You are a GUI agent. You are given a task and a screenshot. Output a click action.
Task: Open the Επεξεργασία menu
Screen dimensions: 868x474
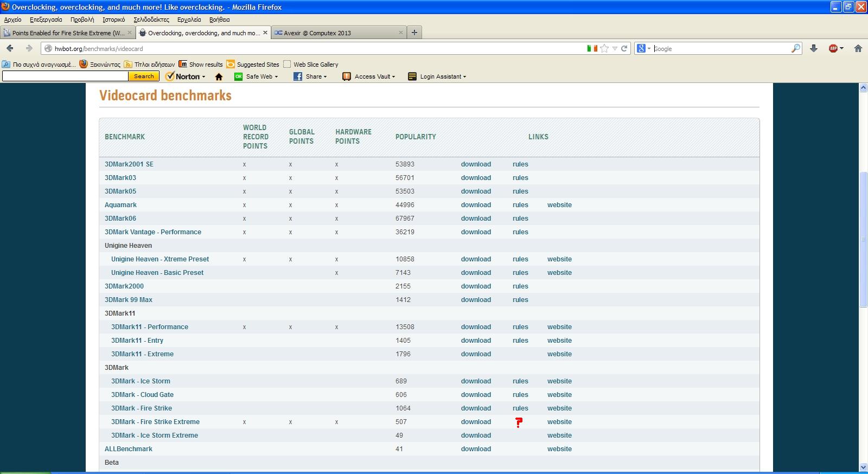pyautogui.click(x=46, y=20)
